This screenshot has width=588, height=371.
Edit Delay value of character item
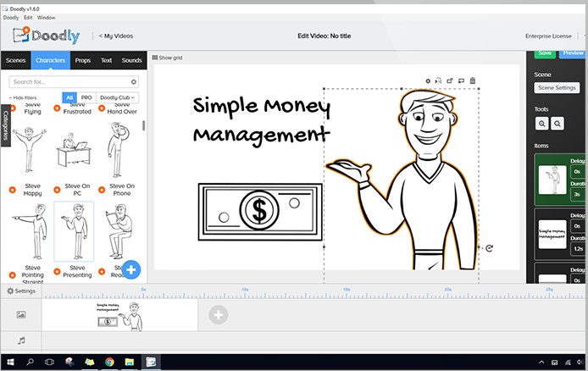[x=578, y=172]
